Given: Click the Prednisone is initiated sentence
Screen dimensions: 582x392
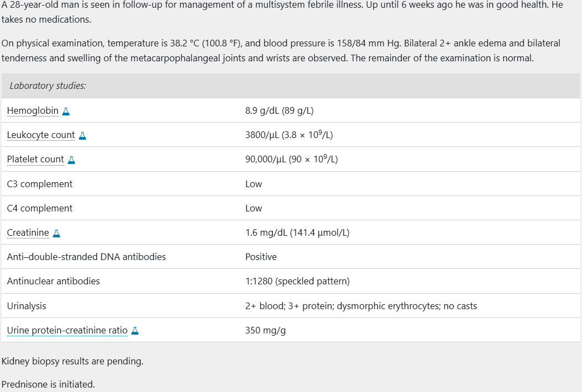Looking at the screenshot, I should click(48, 384).
